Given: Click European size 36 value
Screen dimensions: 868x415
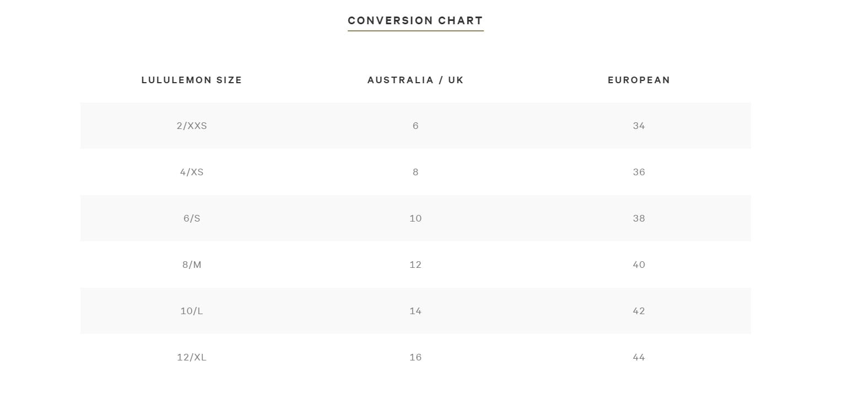Looking at the screenshot, I should point(639,172).
